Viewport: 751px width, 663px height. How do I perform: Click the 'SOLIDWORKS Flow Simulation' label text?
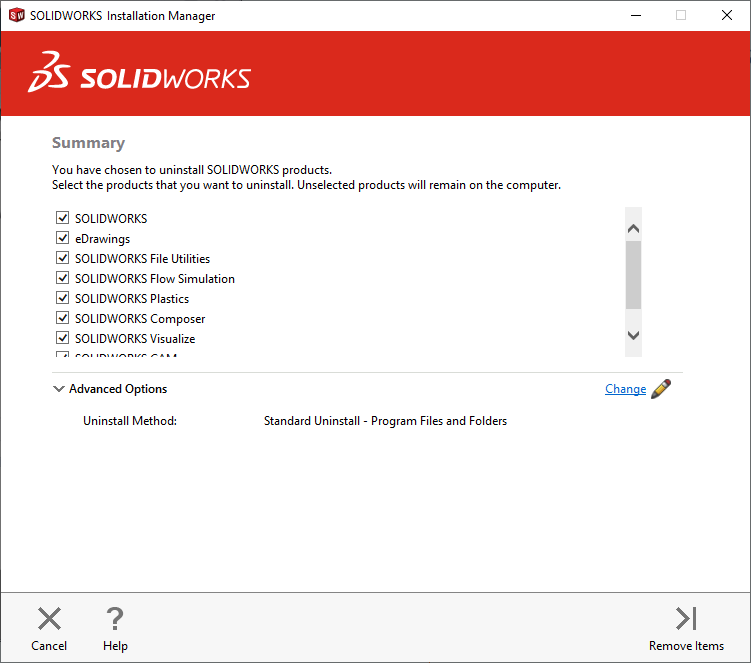[155, 279]
